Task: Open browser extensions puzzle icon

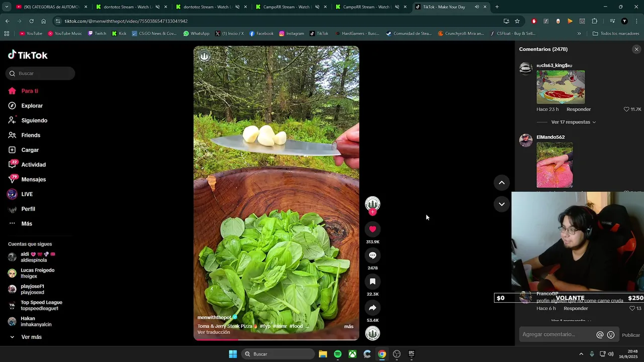Action: click(595, 21)
